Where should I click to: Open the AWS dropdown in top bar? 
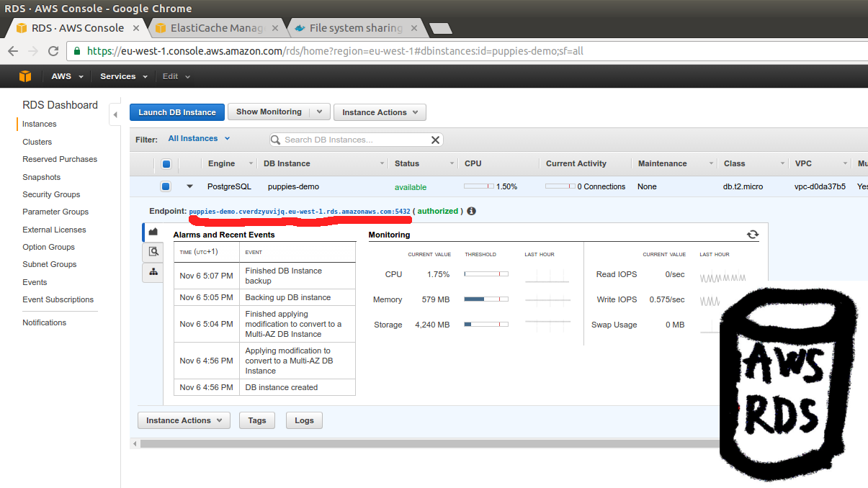[x=67, y=76]
